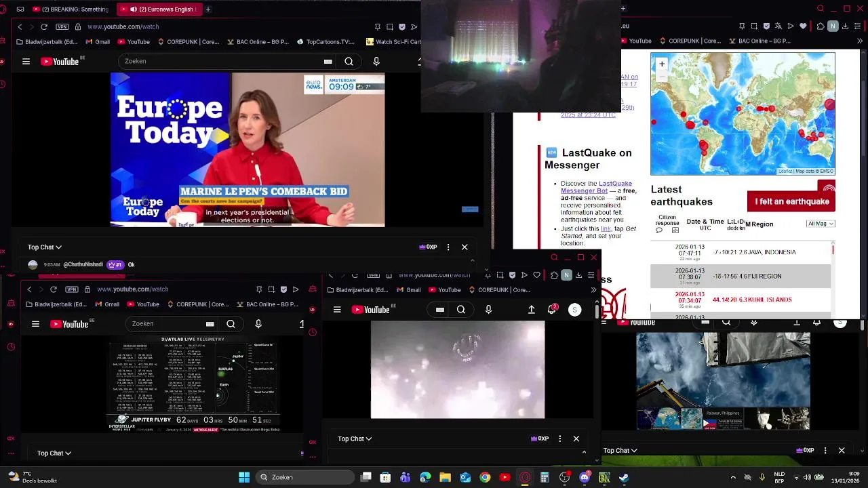Image resolution: width=868 pixels, height=488 pixels.
Task: Open extensions cube in the earthquake window toolbar
Action: [x=821, y=26]
